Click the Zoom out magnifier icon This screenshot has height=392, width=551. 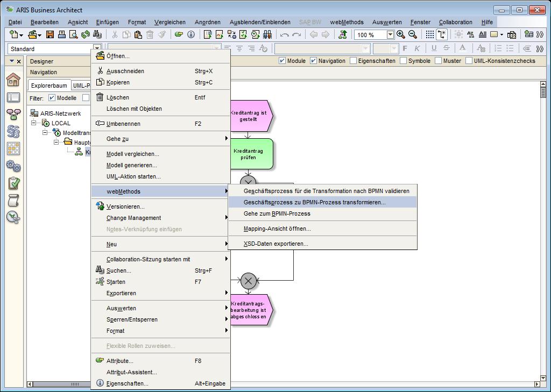pos(413,35)
